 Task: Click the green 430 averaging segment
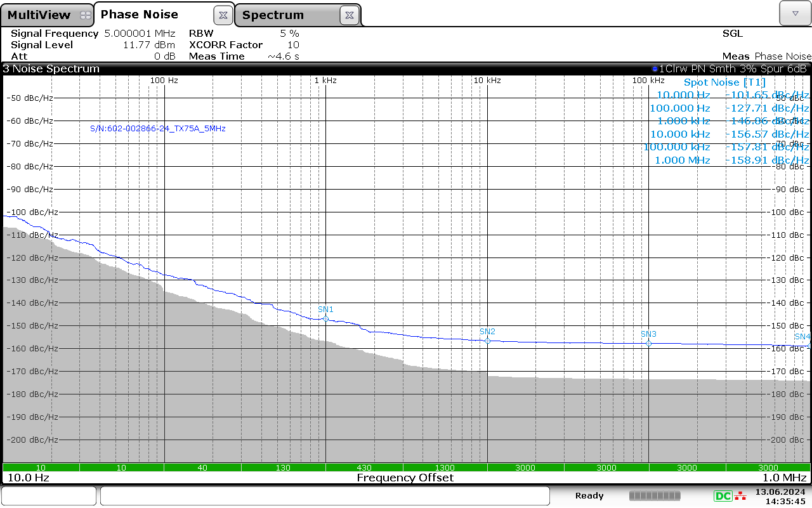tap(364, 467)
